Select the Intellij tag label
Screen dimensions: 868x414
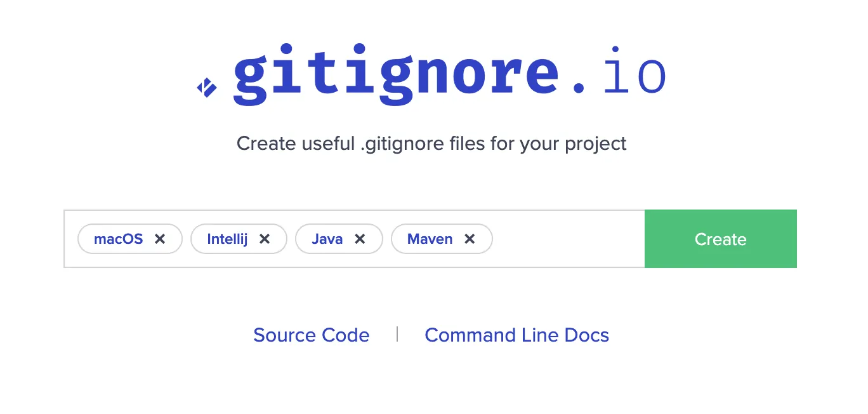click(227, 239)
